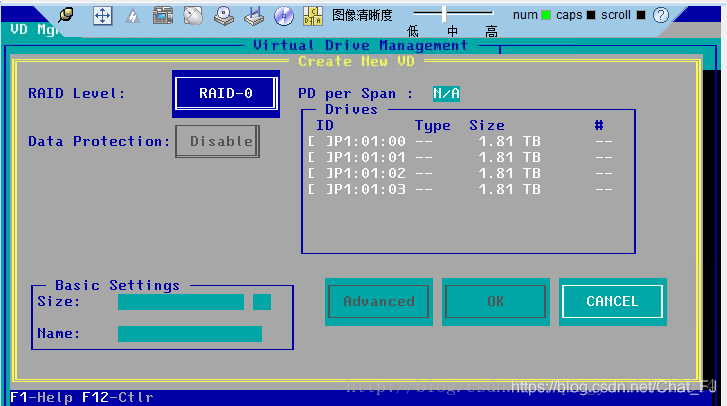Click the Size input field
727x406 pixels.
click(x=181, y=302)
